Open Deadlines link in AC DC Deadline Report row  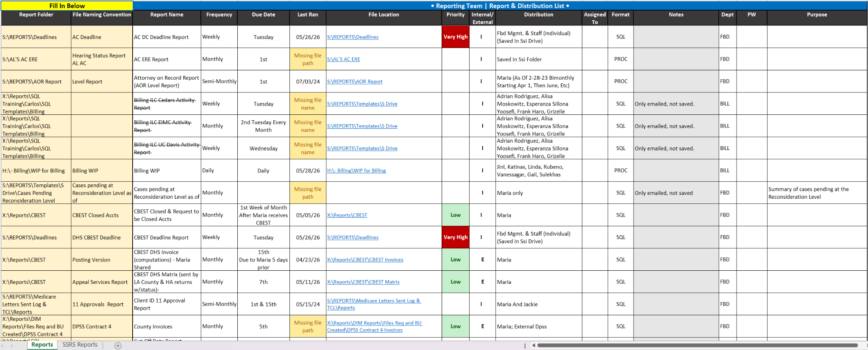(x=353, y=37)
